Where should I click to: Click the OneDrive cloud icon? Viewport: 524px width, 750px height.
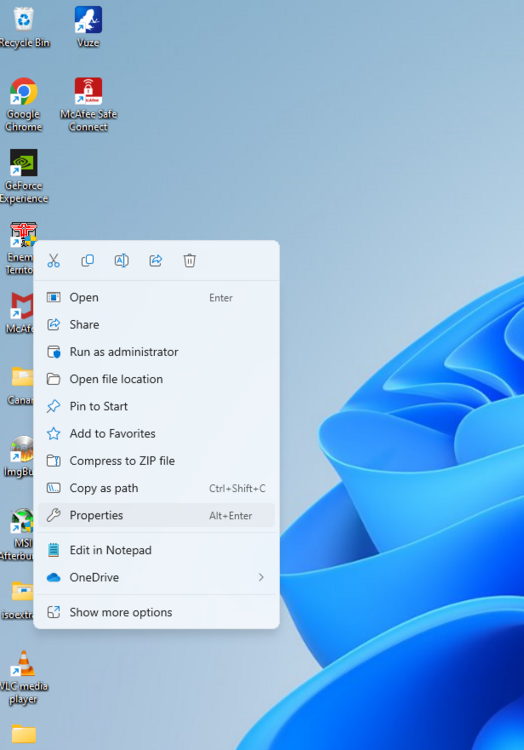54,578
